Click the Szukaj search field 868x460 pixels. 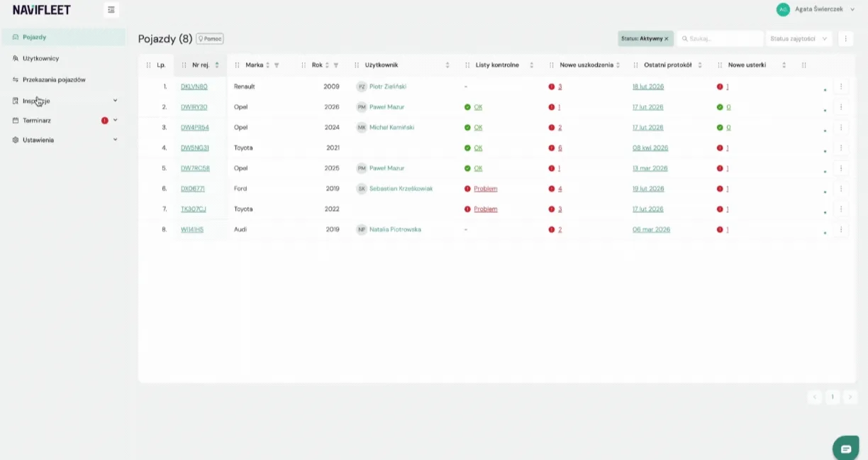[x=720, y=39]
